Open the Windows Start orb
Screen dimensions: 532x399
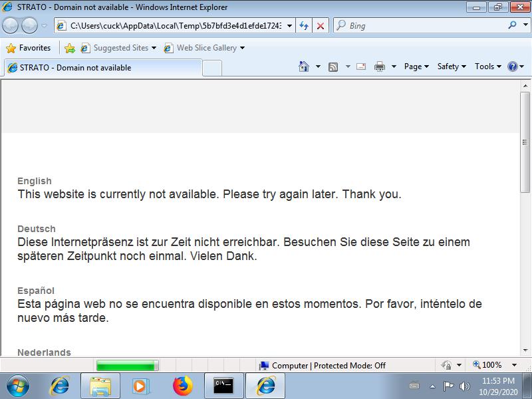18,386
